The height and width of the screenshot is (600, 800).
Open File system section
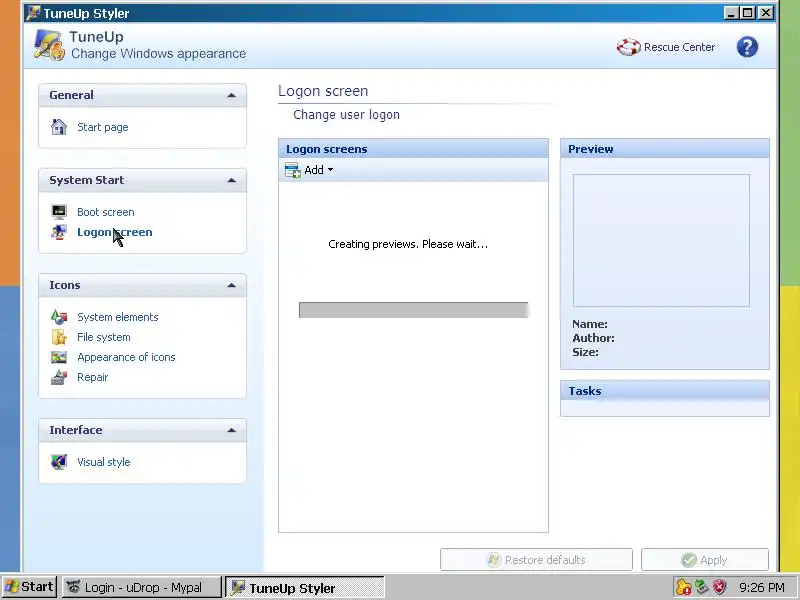(x=104, y=337)
